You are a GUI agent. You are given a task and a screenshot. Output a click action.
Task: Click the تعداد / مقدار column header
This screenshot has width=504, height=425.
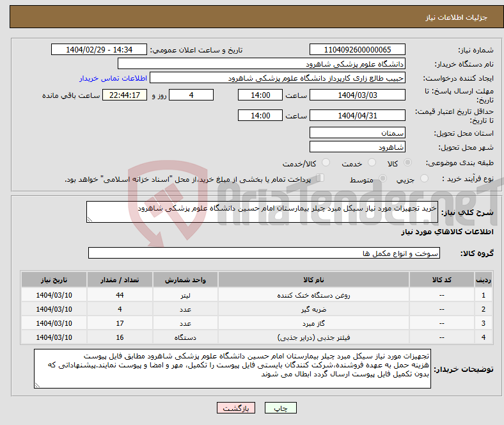point(120,280)
